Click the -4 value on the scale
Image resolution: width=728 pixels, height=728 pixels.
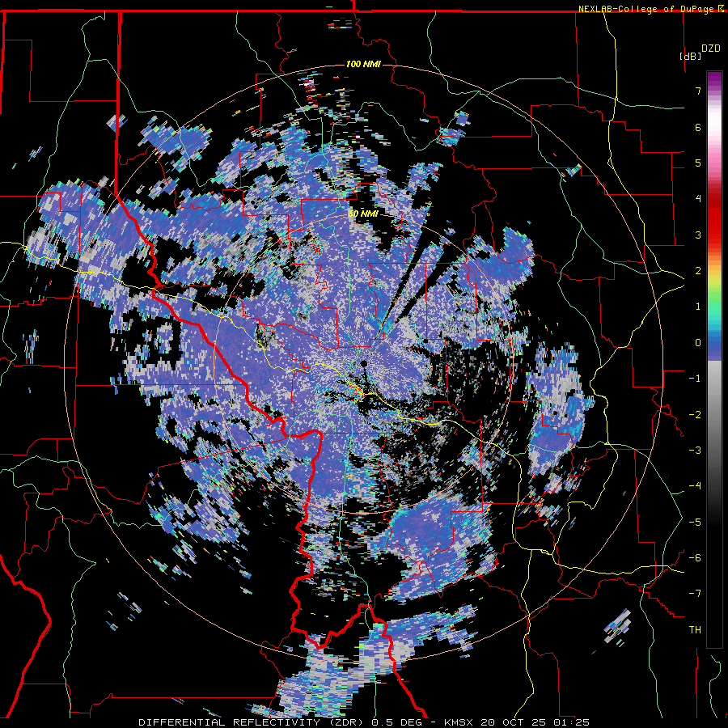pyautogui.click(x=695, y=486)
